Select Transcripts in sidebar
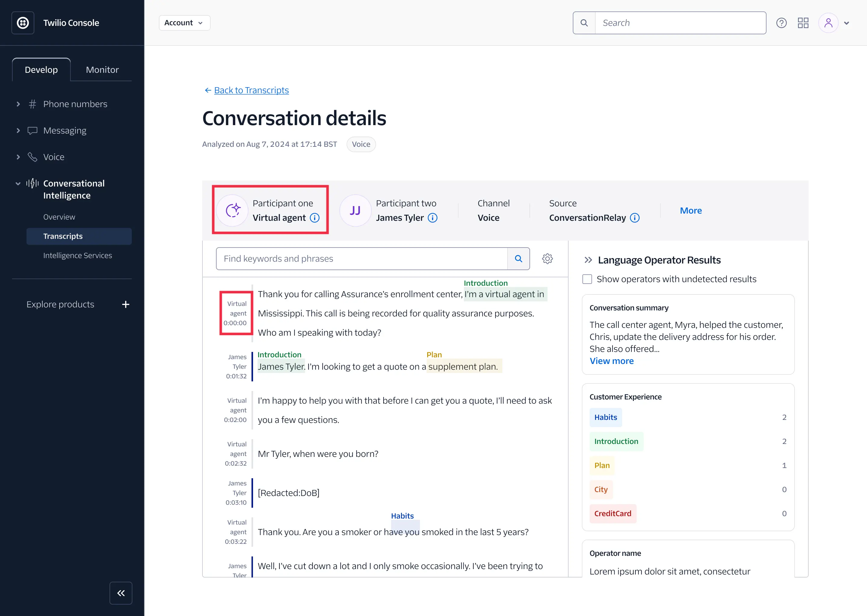This screenshot has width=867, height=616. 79,236
